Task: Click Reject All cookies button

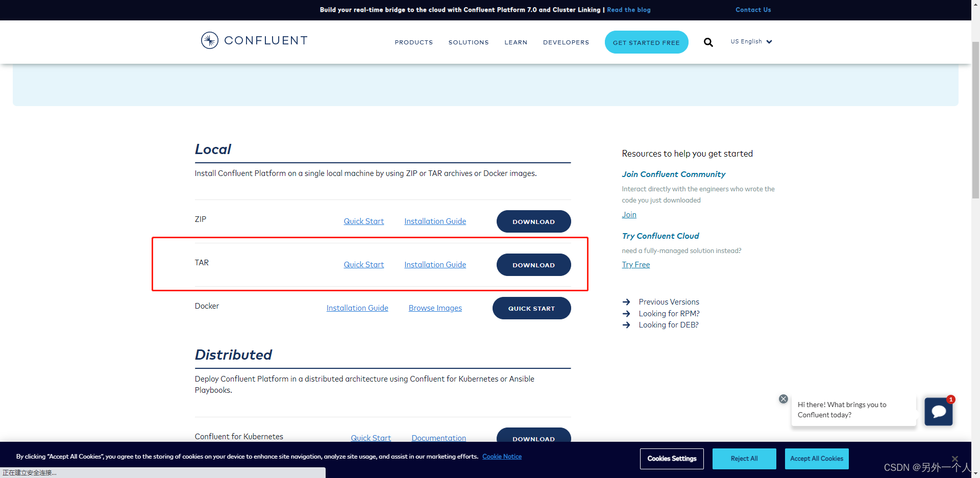Action: pyautogui.click(x=744, y=459)
